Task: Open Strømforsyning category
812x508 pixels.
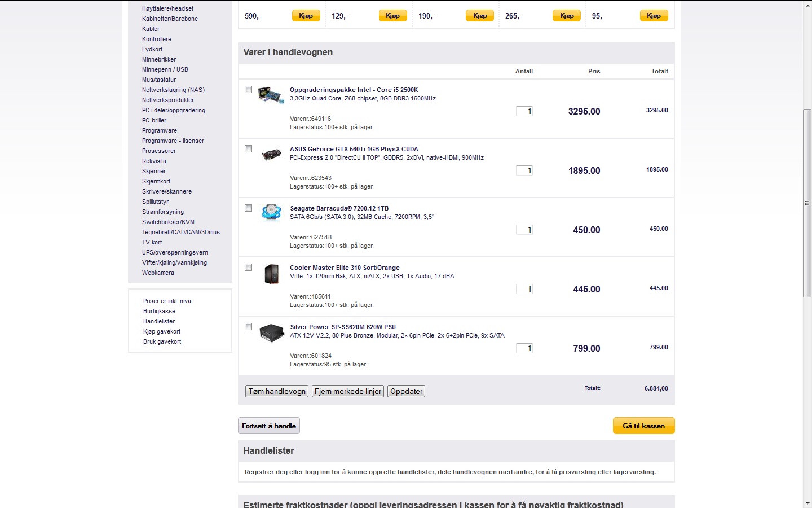Action: point(163,212)
